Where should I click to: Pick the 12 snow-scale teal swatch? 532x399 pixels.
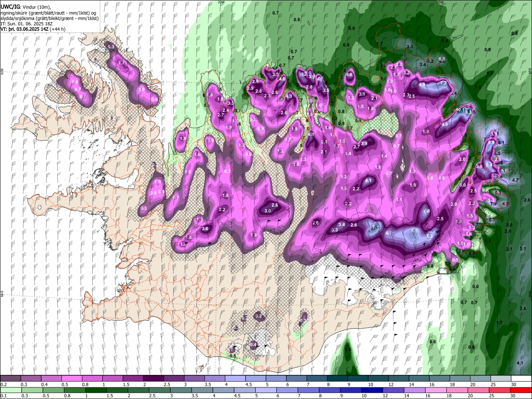(399, 379)
